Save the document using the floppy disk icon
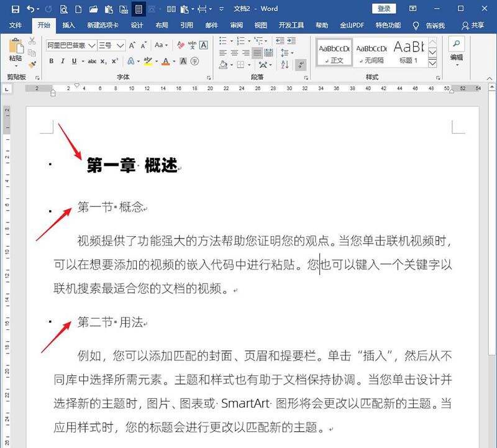The image size is (497, 448). tap(15, 9)
